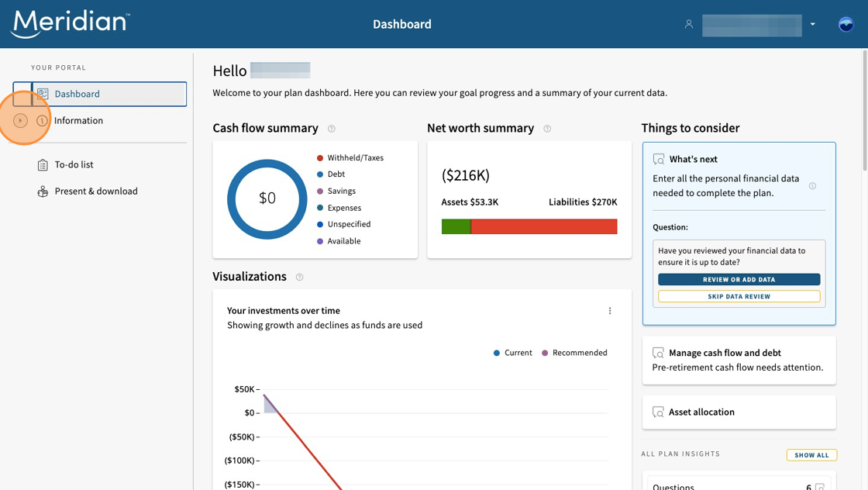Click the Asset allocation insight icon
The image size is (868, 490).
click(658, 412)
